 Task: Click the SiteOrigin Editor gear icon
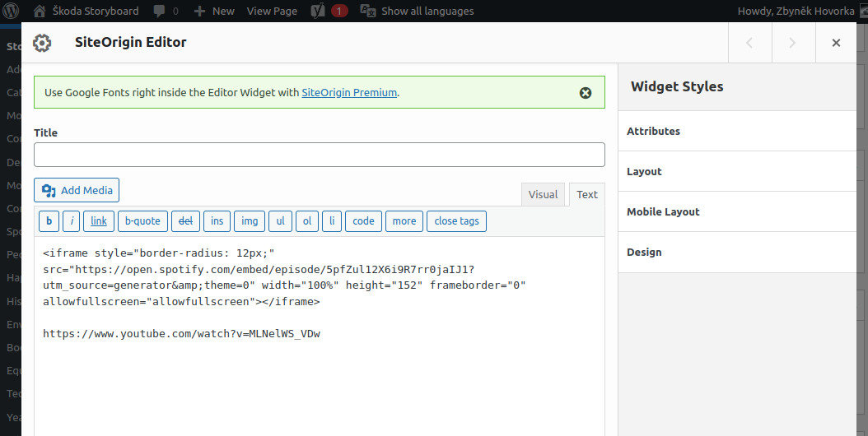click(42, 43)
